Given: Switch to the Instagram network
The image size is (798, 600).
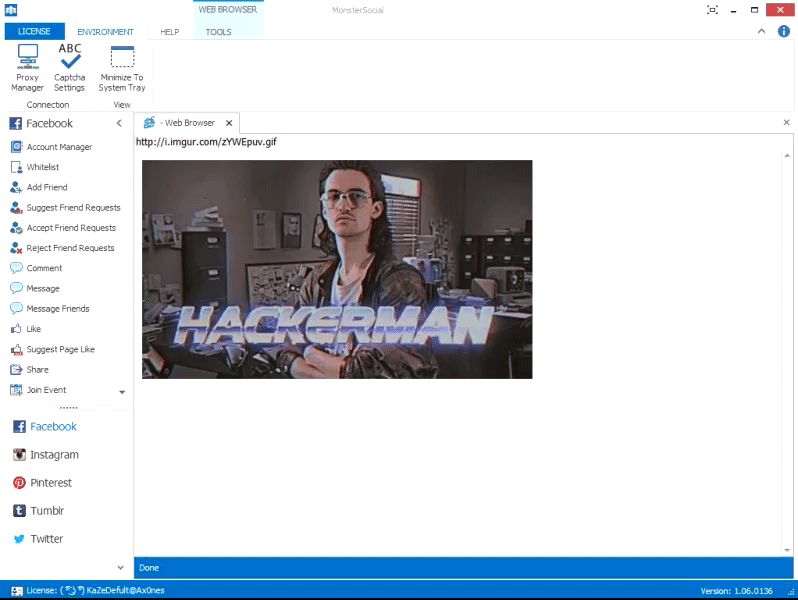Looking at the screenshot, I should click(46, 454).
